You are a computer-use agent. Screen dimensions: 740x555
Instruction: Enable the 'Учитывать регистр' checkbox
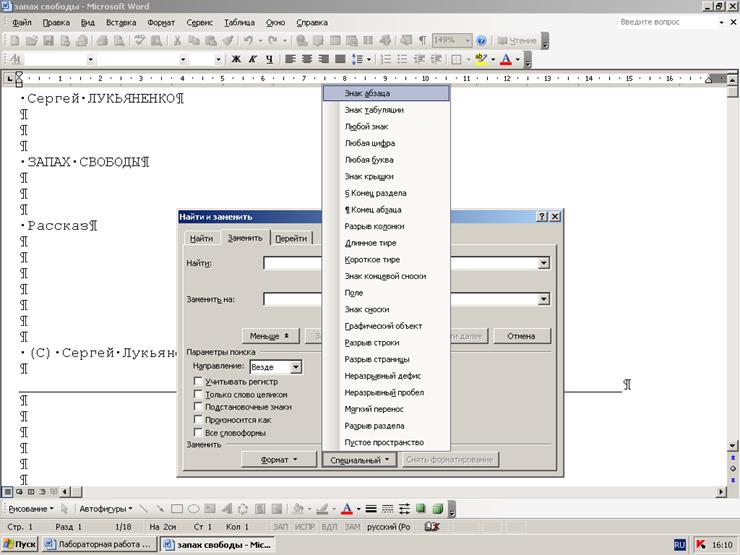(198, 382)
